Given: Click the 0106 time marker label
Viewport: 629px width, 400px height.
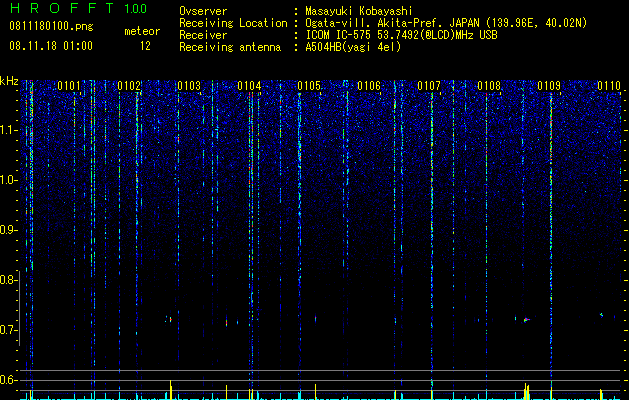Looking at the screenshot, I should click(x=369, y=86).
